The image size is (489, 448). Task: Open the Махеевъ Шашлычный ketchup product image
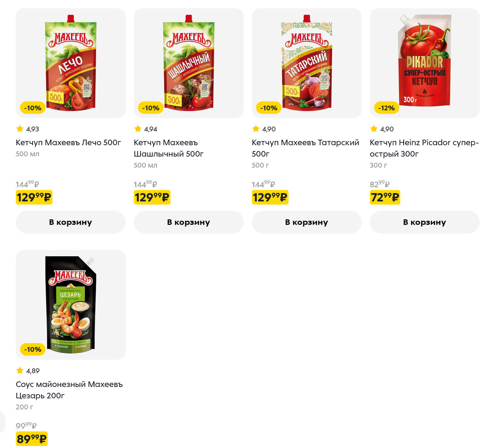pos(189,63)
